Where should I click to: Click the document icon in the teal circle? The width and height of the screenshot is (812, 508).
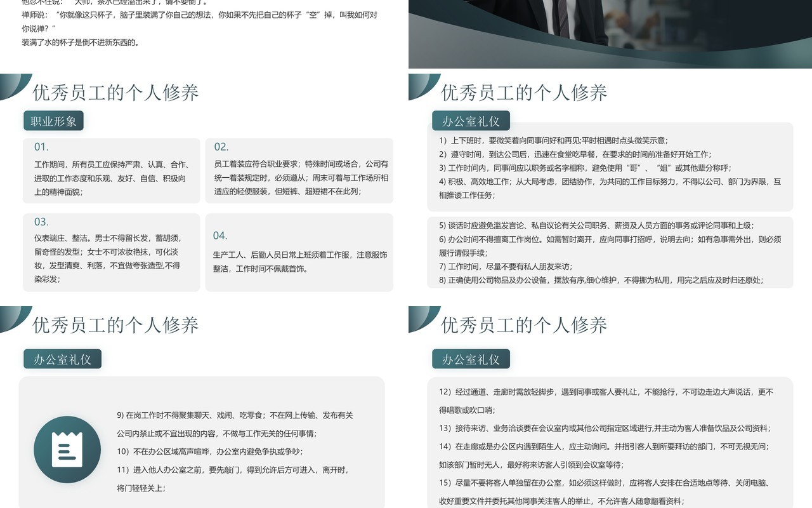(x=67, y=450)
